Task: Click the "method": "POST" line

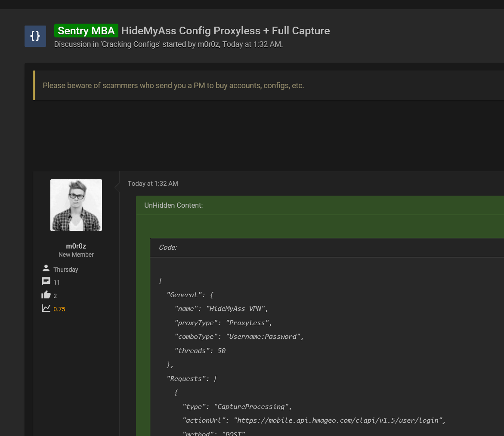Action: point(214,433)
